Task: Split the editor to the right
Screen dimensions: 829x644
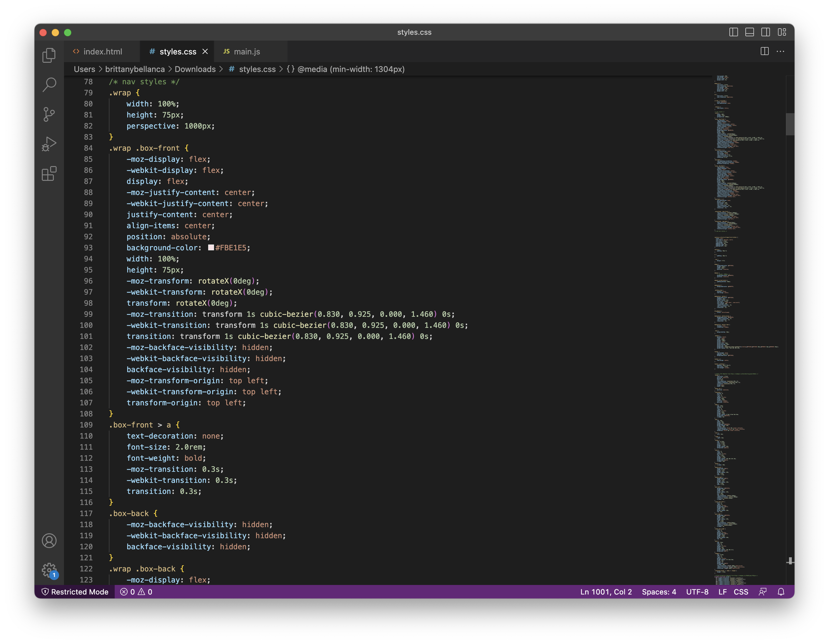Action: click(x=764, y=51)
